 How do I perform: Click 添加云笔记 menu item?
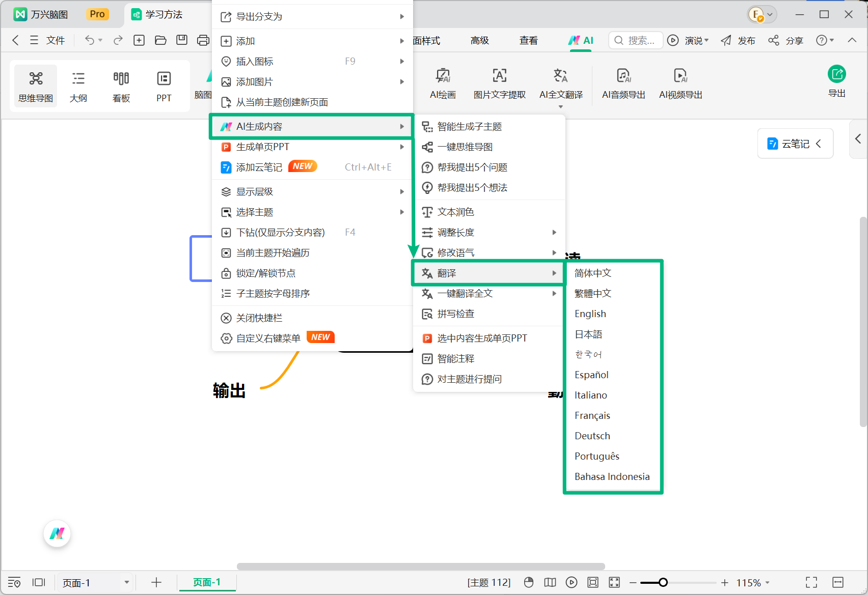tap(311, 167)
